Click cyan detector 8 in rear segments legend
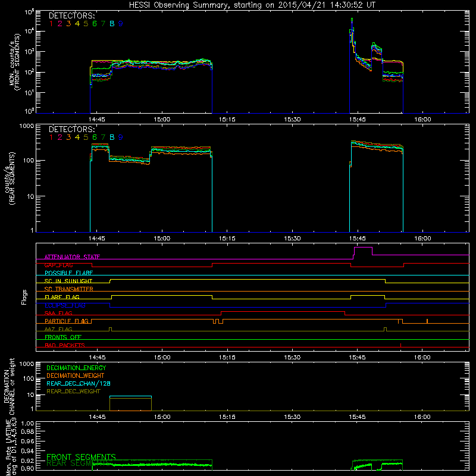This screenshot has height=476, width=476. click(x=112, y=137)
